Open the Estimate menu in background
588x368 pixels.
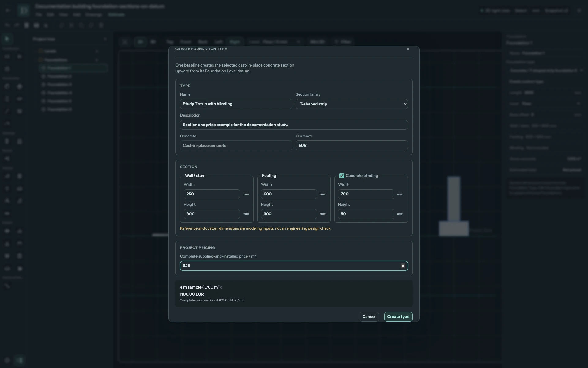(x=116, y=15)
